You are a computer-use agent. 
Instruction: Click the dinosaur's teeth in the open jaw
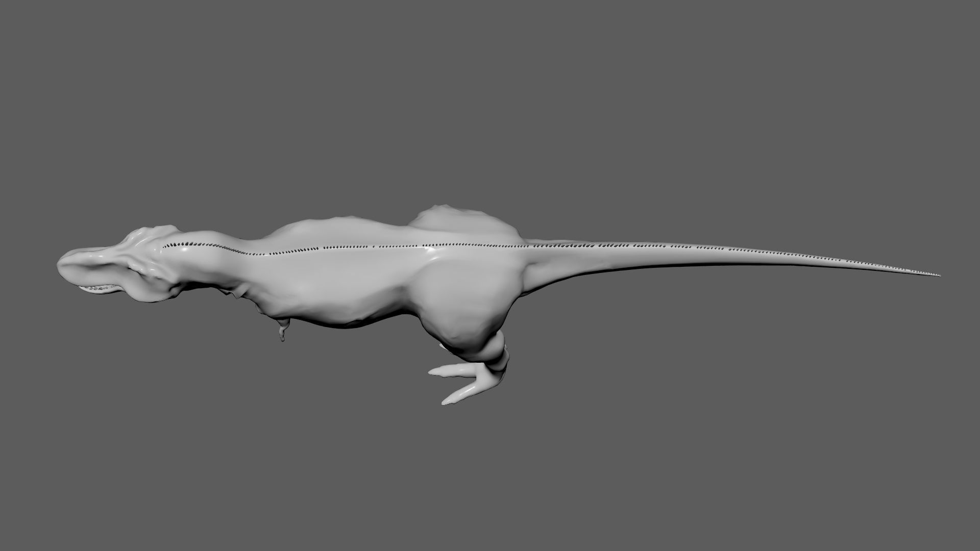point(100,289)
